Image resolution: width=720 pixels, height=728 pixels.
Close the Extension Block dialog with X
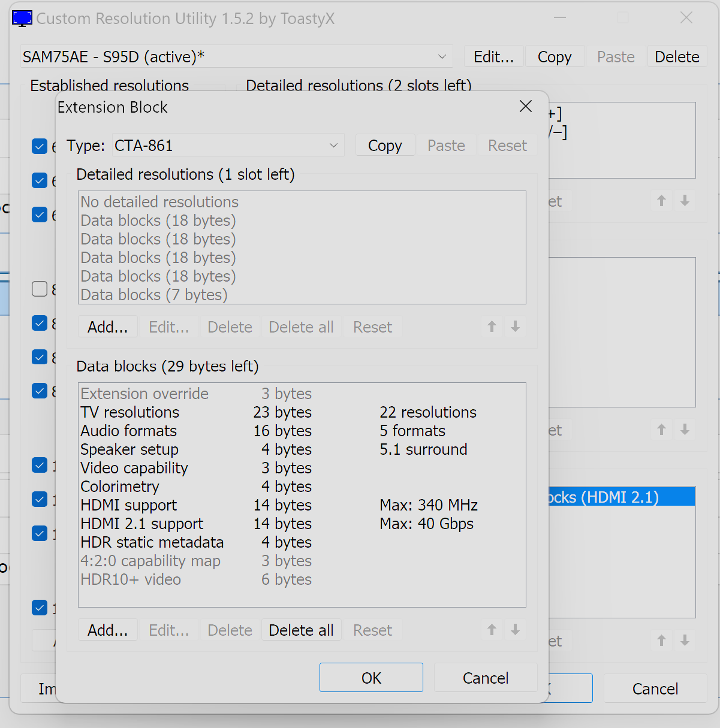[x=526, y=107]
